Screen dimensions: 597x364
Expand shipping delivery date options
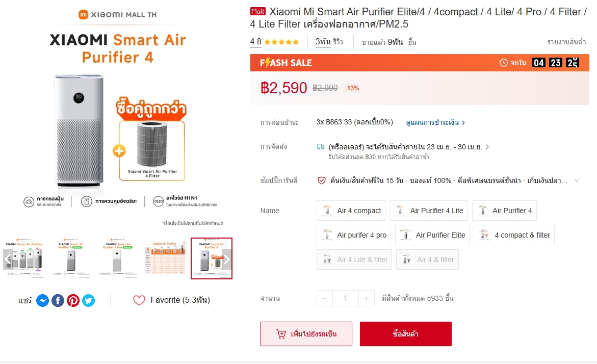coord(487,147)
